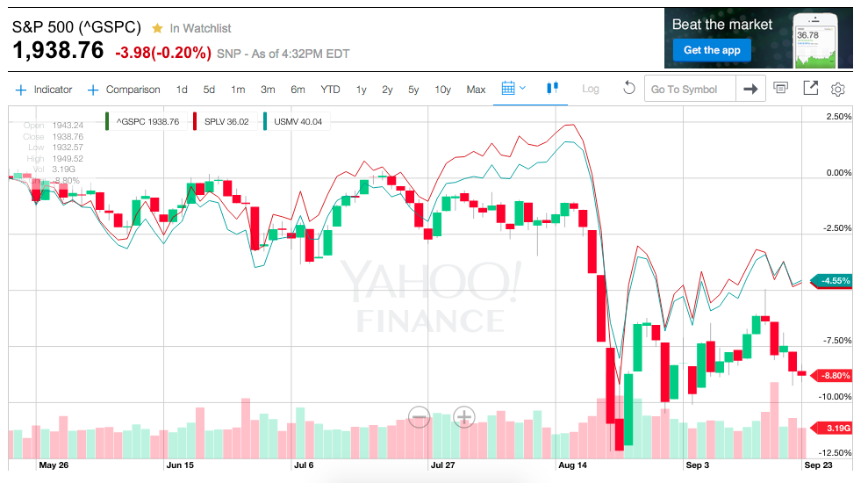Zoom in with the plus circle icon
The height and width of the screenshot is (483, 868).
[464, 416]
